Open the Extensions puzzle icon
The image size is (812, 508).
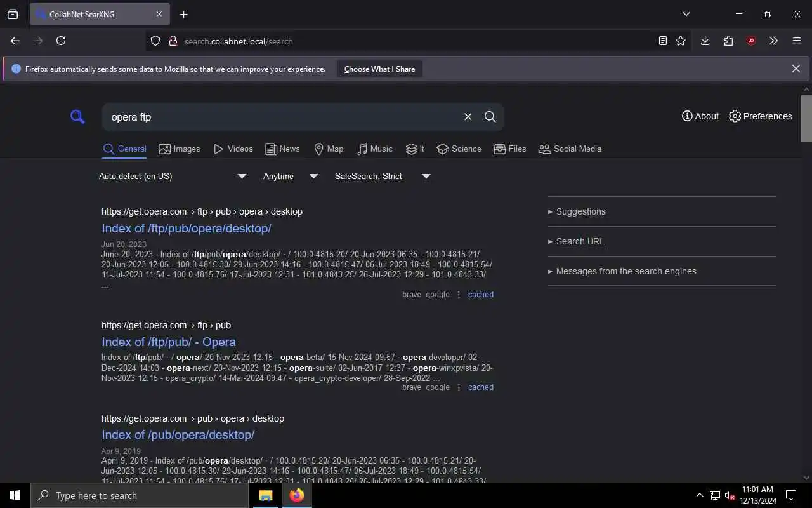[728, 41]
